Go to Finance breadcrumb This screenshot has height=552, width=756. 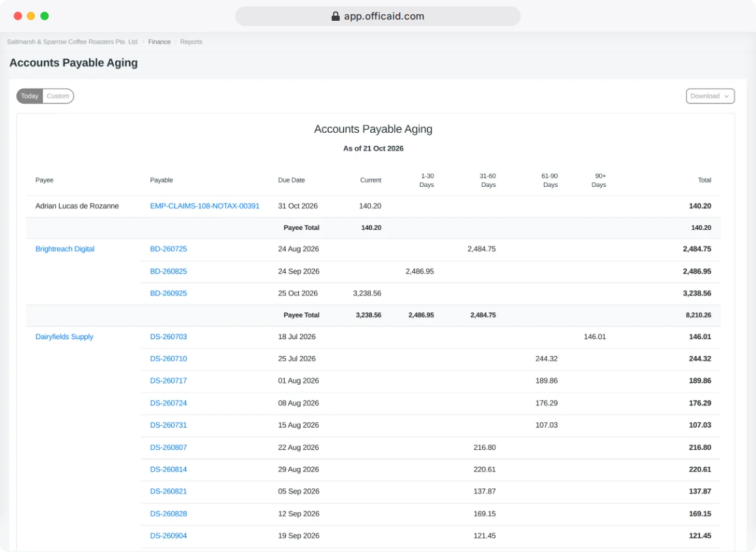[x=159, y=42]
